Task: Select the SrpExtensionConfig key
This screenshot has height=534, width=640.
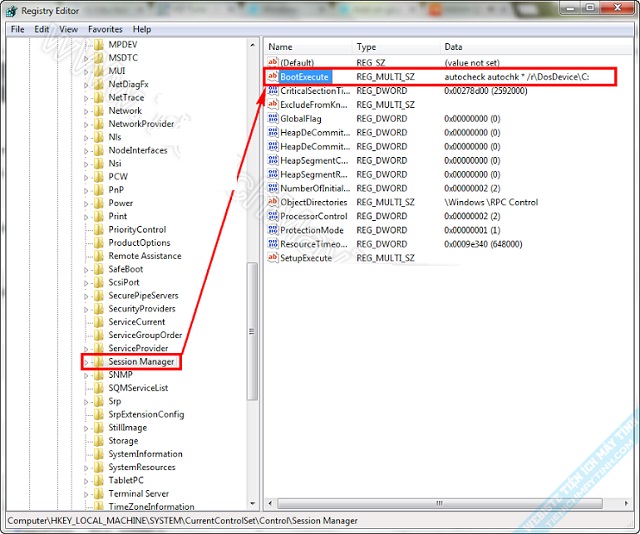Action: tap(146, 414)
